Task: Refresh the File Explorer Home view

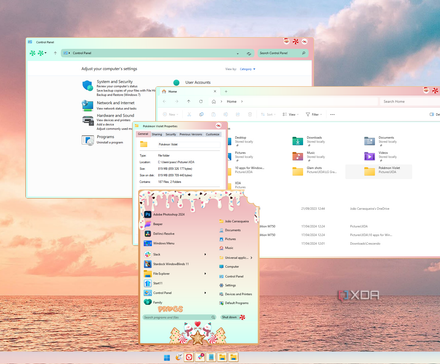Action: (201, 101)
